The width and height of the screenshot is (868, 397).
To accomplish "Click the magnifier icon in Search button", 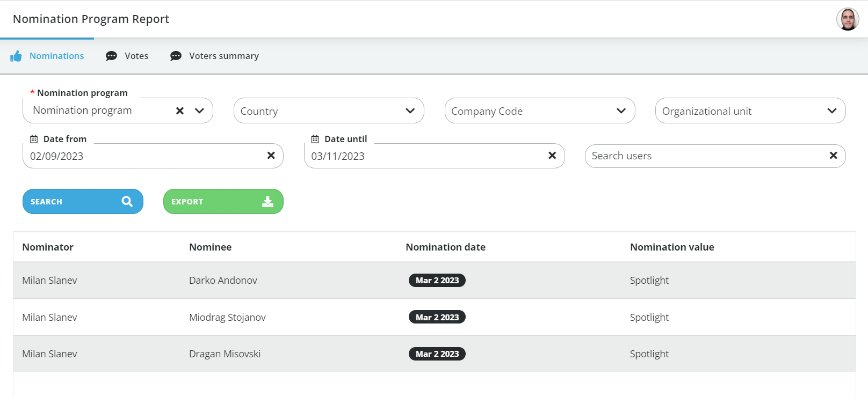I will point(127,201).
